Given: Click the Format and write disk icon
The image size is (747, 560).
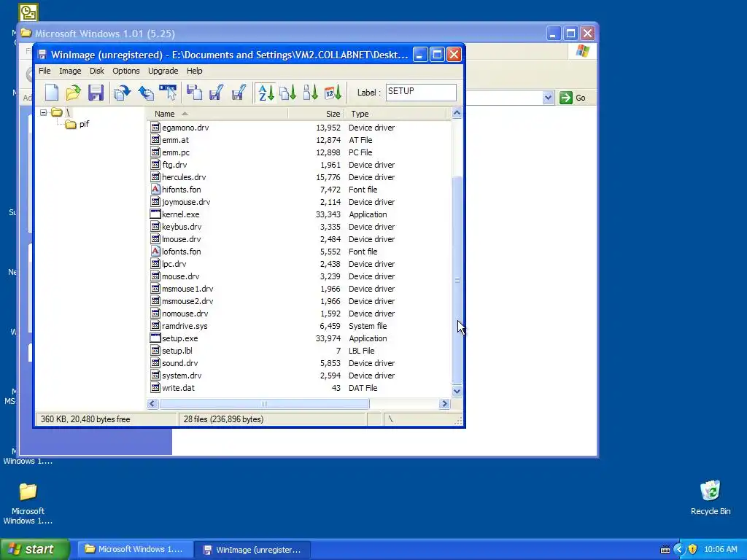Looking at the screenshot, I should (239, 93).
